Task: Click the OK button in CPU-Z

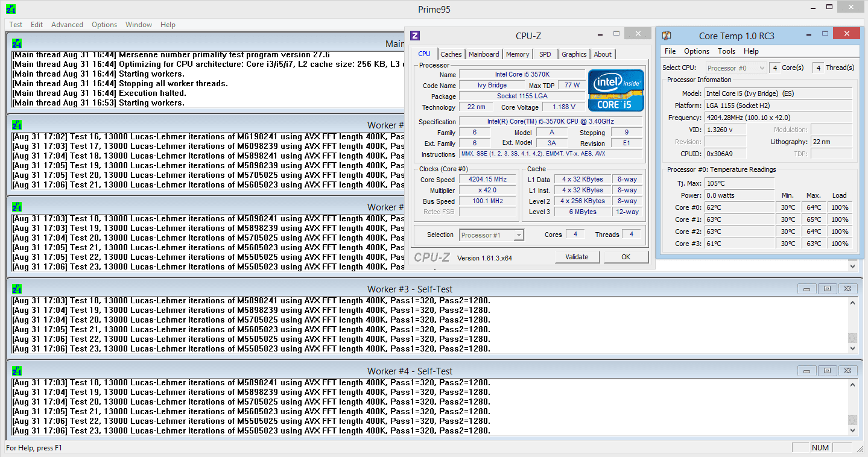Action: click(626, 257)
